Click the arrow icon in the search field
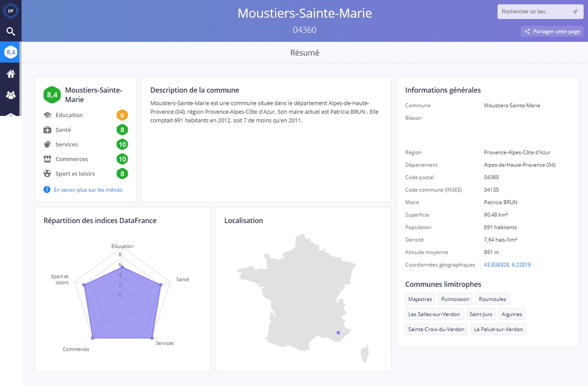 pyautogui.click(x=576, y=11)
